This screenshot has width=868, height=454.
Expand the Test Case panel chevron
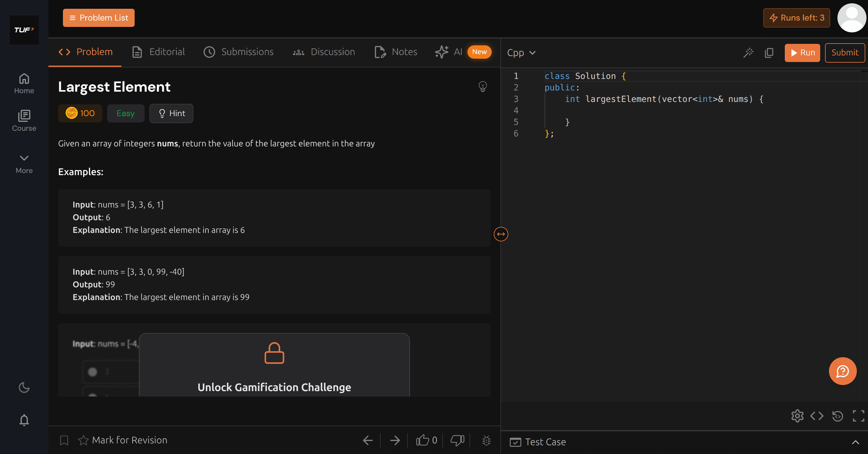(855, 442)
